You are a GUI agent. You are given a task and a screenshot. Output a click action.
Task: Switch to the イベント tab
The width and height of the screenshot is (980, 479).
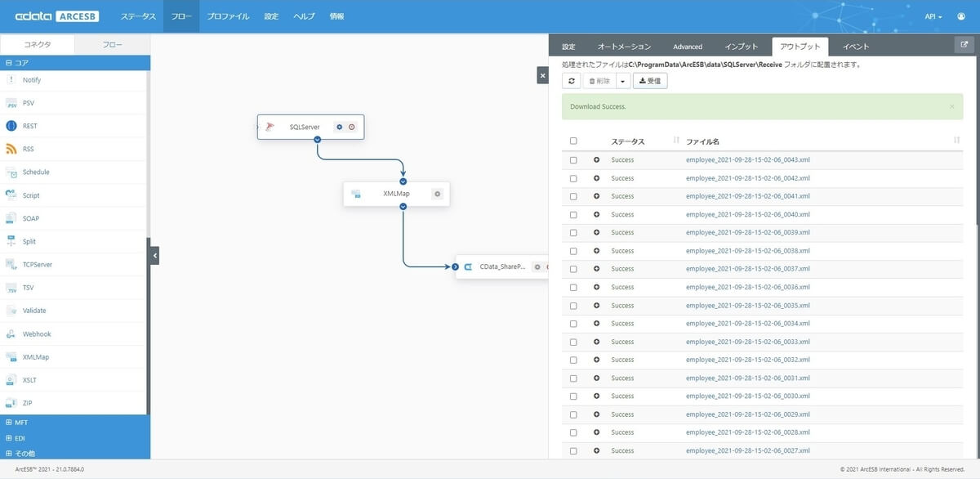pyautogui.click(x=856, y=47)
